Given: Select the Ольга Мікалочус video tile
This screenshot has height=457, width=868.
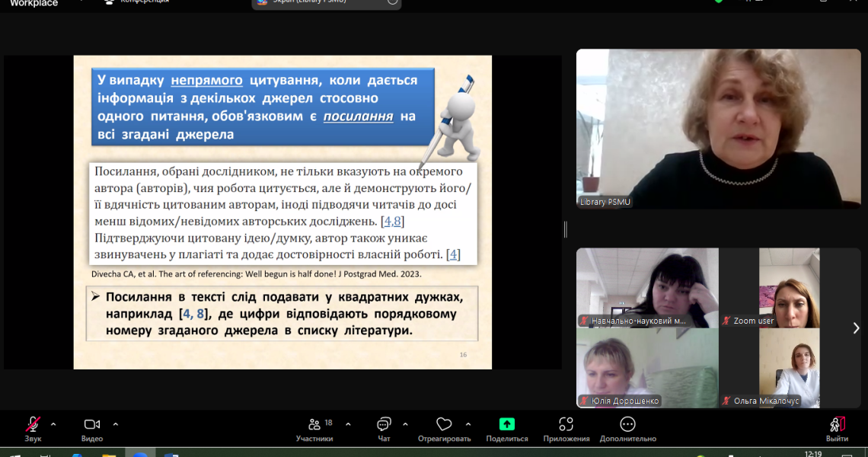Looking at the screenshot, I should click(x=790, y=369).
